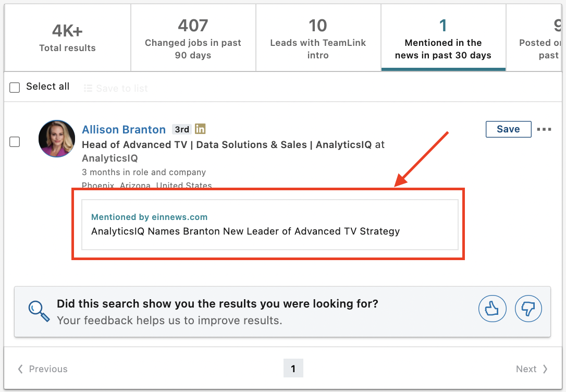Click the Head of Advanced TV headline text
Image resolution: width=566 pixels, height=392 pixels.
[x=233, y=151]
